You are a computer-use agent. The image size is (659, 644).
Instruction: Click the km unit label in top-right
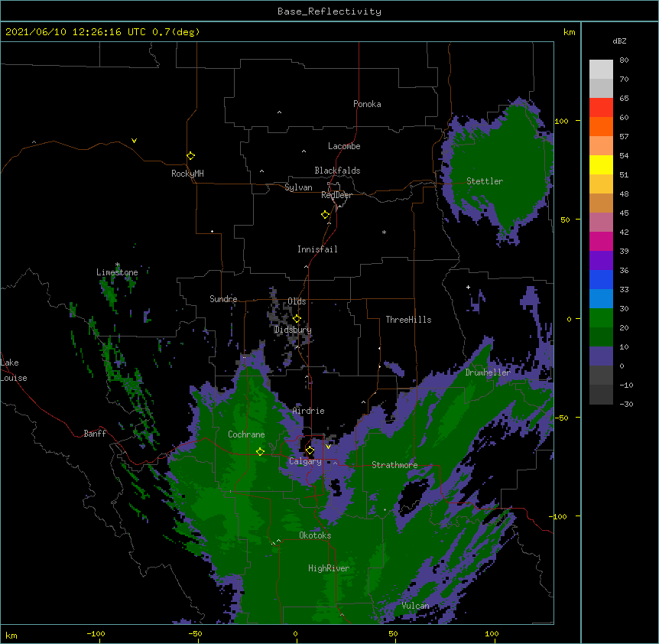(570, 32)
